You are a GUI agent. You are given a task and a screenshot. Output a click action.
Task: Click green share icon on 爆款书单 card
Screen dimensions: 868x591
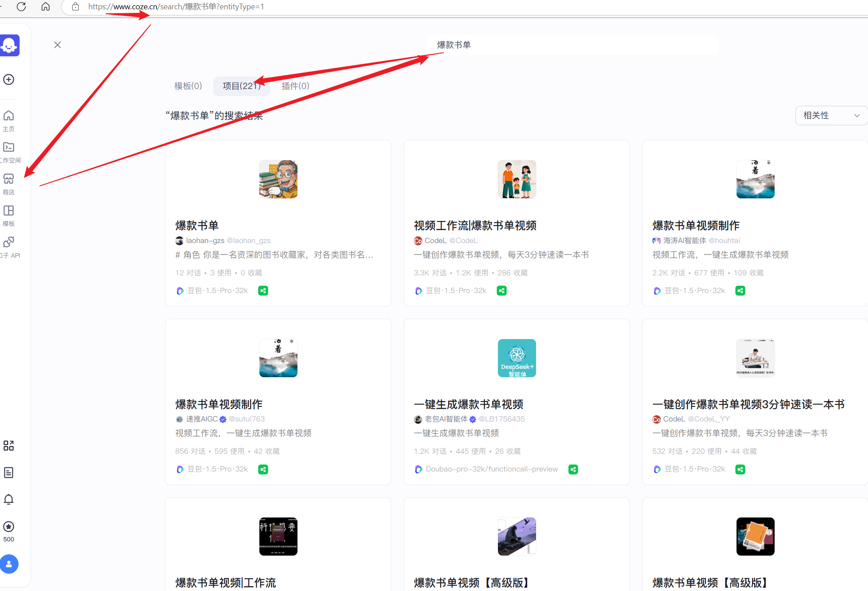pos(263,291)
